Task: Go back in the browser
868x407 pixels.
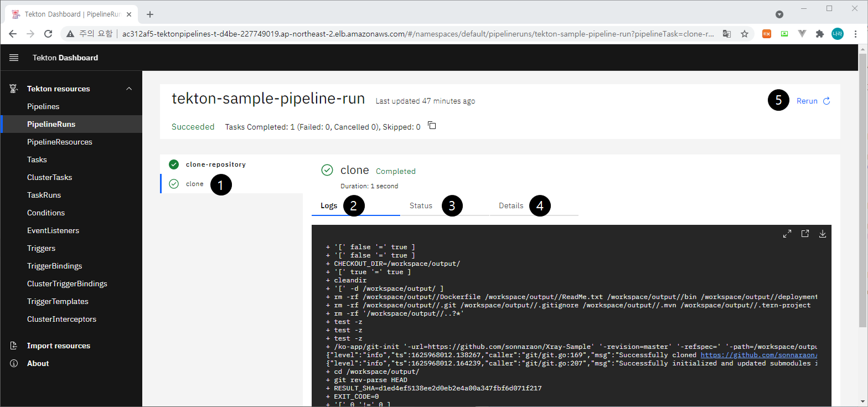Action: click(13, 34)
